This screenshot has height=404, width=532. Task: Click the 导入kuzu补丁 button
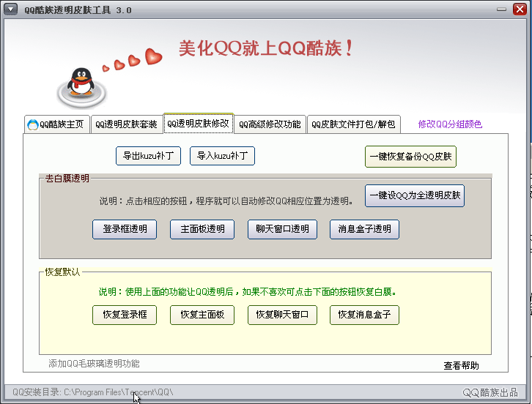[x=222, y=156]
